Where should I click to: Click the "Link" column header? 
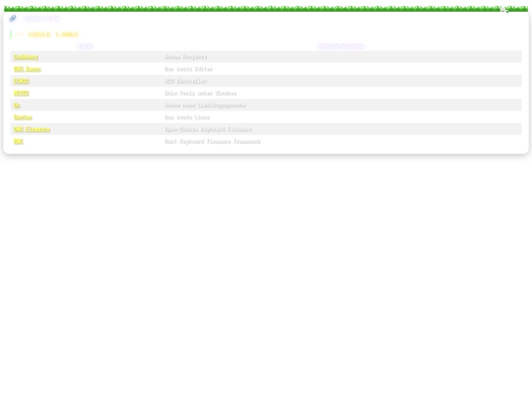tap(86, 46)
